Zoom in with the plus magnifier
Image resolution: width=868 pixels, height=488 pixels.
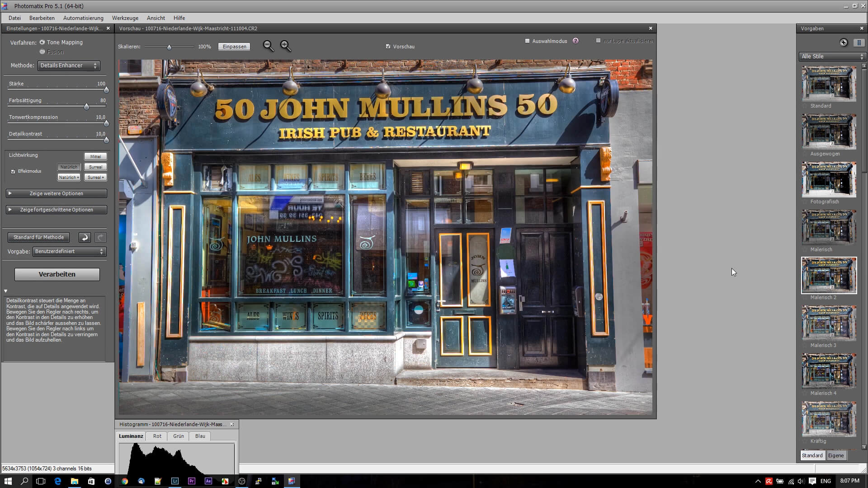point(286,46)
